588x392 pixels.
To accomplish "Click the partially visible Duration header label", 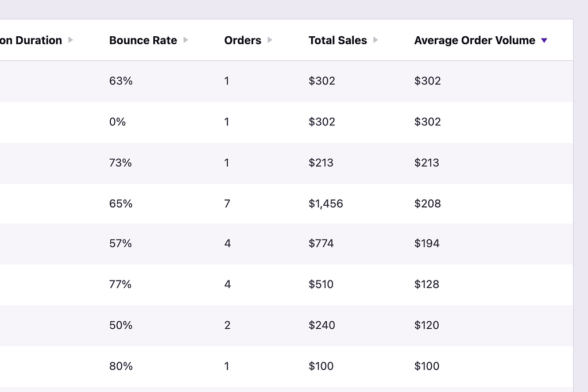I will tap(31, 40).
